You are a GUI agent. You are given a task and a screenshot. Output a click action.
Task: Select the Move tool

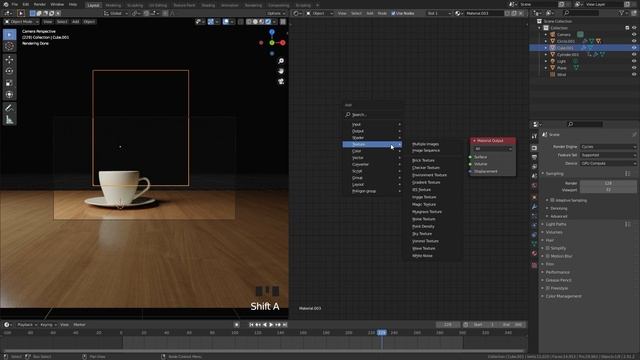(x=9, y=60)
